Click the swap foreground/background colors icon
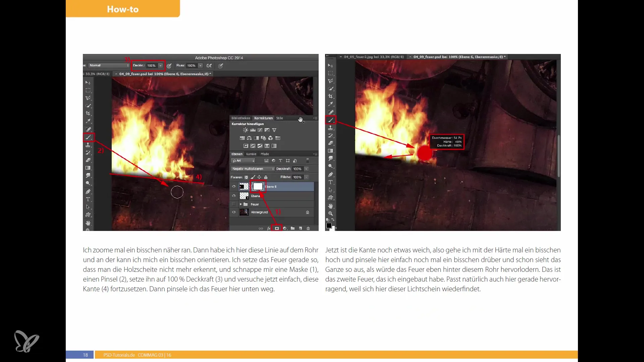The height and width of the screenshot is (362, 644). pyautogui.click(x=333, y=220)
